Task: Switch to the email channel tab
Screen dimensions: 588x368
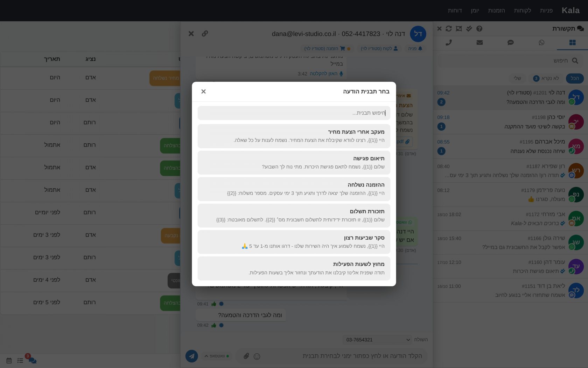Action: point(479,42)
